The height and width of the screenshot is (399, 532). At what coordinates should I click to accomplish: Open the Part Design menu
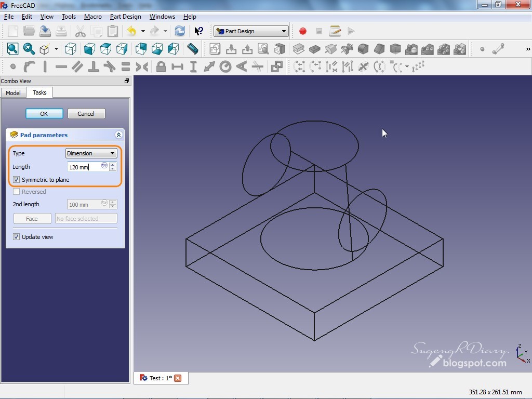pos(125,17)
